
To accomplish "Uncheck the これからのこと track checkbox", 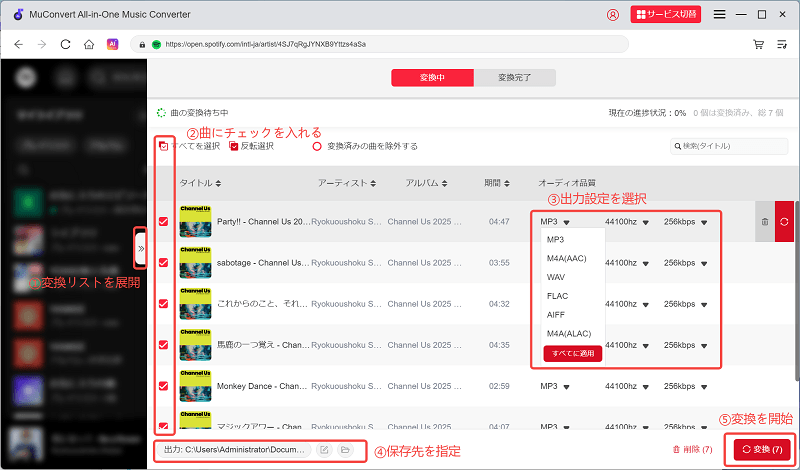I will [x=163, y=304].
